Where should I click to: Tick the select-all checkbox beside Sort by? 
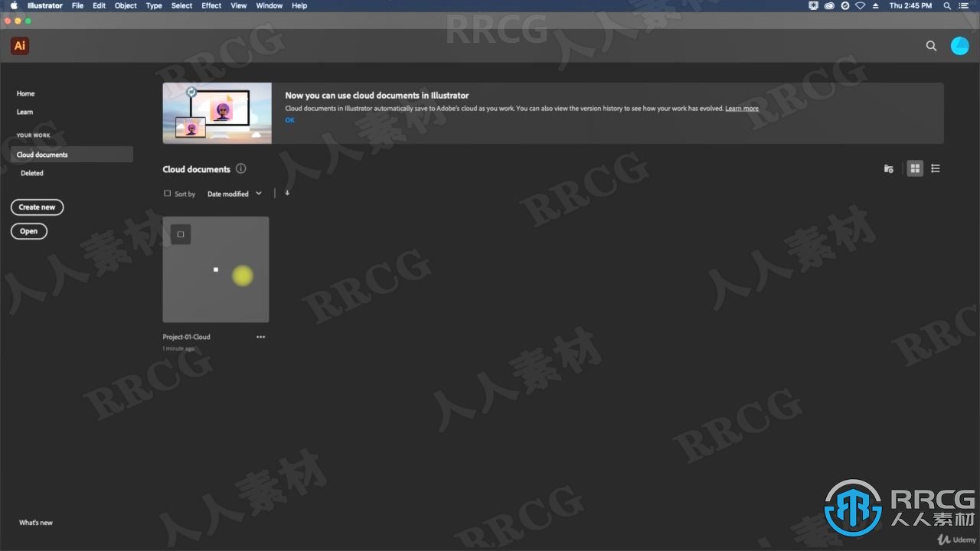168,194
